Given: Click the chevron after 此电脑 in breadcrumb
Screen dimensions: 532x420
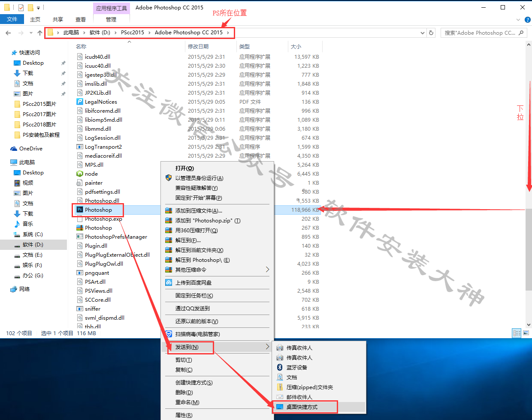Looking at the screenshot, I should tap(85, 33).
